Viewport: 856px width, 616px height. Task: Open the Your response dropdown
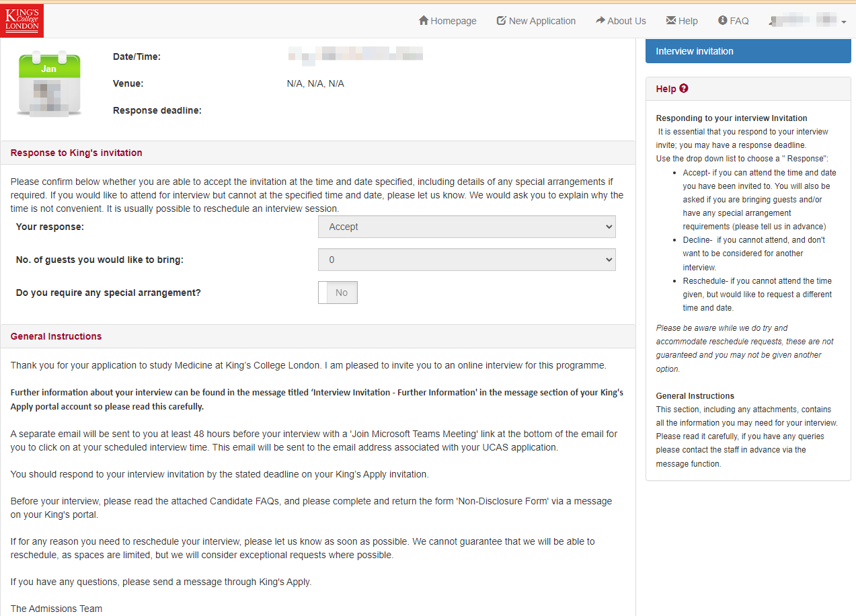point(467,227)
